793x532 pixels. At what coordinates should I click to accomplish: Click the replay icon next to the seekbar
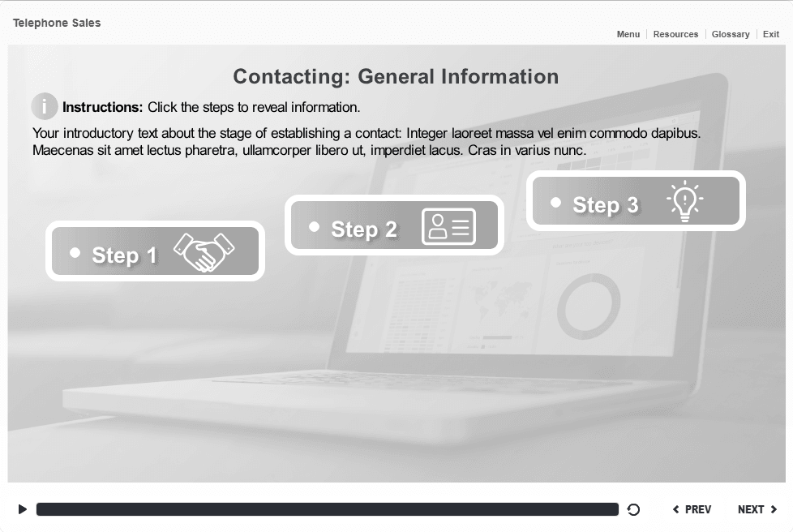click(634, 509)
